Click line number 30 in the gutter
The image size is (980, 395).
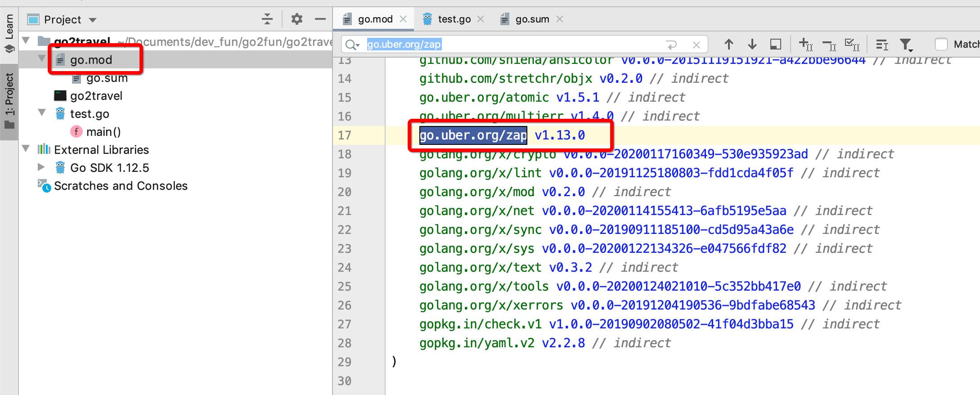(x=345, y=381)
